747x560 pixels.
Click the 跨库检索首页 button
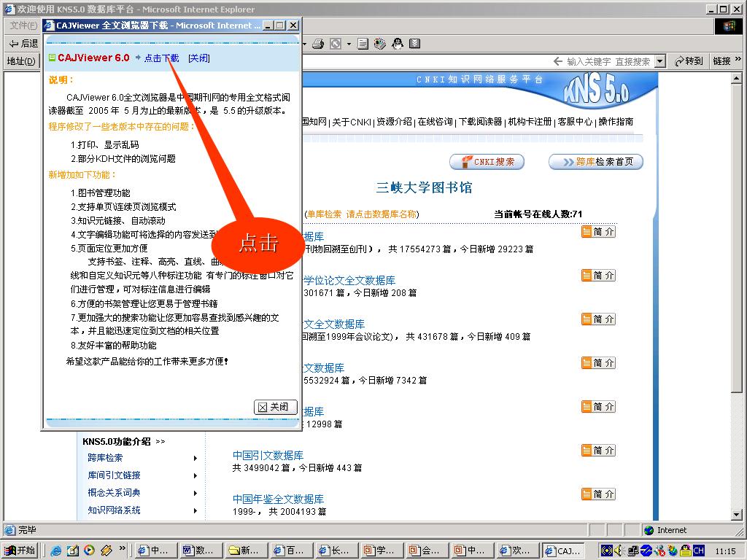pyautogui.click(x=596, y=162)
